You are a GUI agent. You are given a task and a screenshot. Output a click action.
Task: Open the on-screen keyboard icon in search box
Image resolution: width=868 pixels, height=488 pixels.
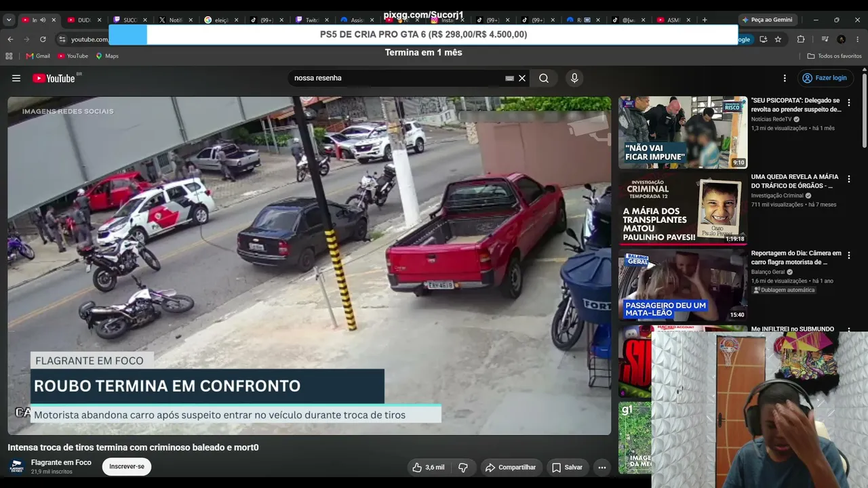click(509, 79)
